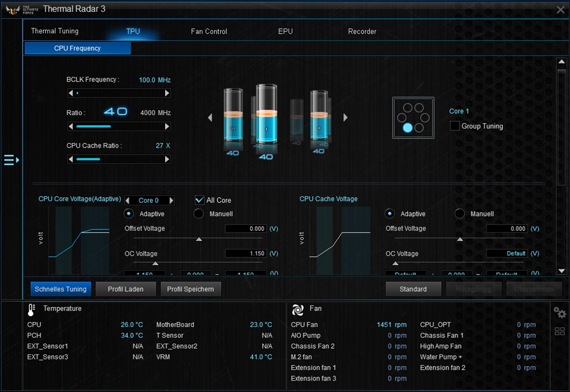Screen dimensions: 570x392
Task: Click Profil Speichern button
Action: 190,289
